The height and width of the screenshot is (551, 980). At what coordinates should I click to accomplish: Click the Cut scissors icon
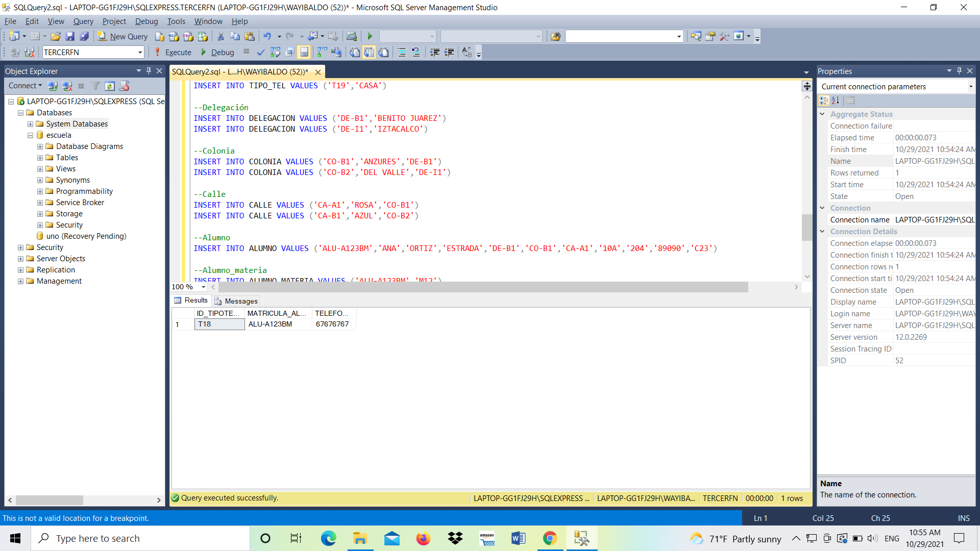tap(220, 36)
